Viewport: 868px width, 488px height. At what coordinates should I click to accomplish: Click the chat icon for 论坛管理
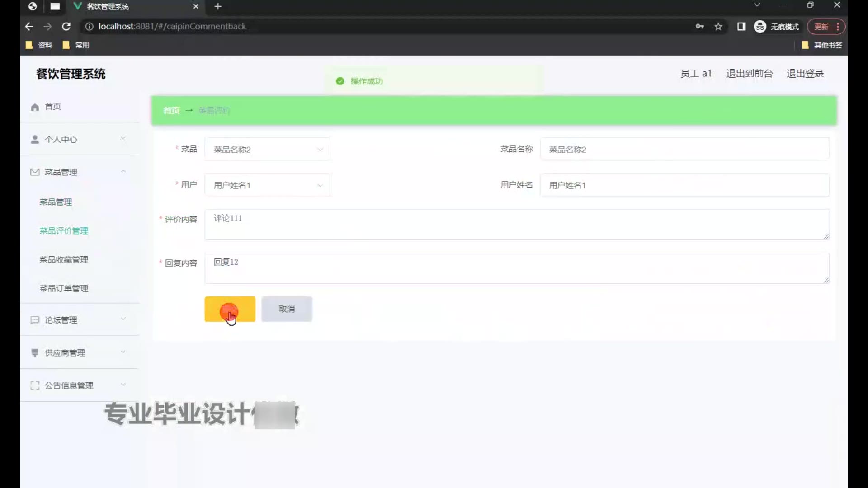coord(35,320)
